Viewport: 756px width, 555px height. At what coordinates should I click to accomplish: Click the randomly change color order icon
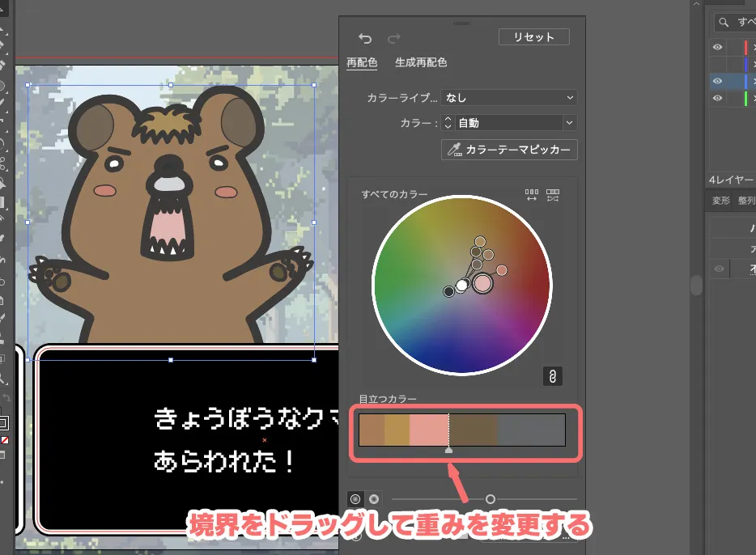click(553, 194)
